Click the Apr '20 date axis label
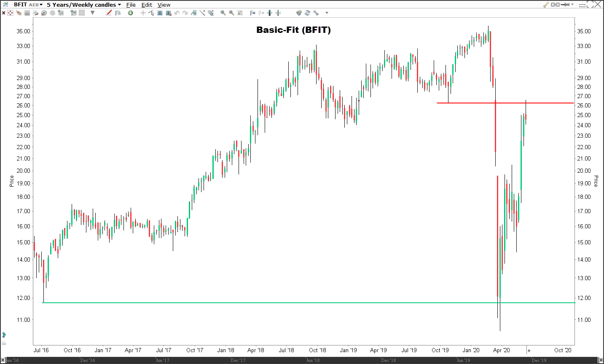The height and width of the screenshot is (364, 604). coord(501,350)
